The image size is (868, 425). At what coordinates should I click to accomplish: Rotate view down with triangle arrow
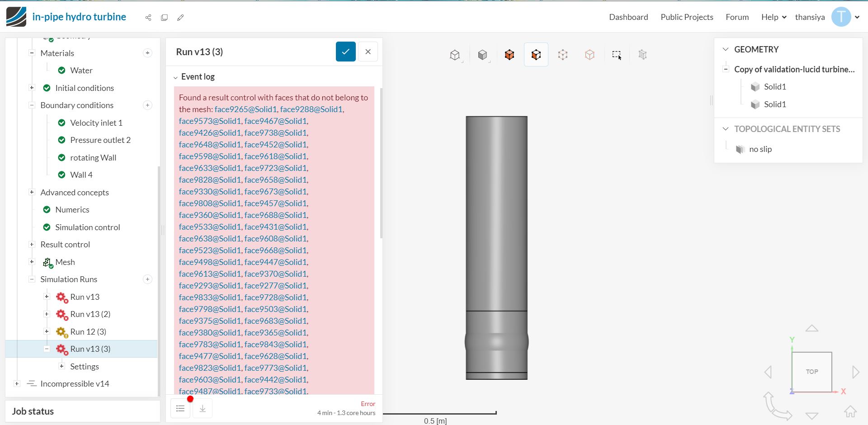click(x=812, y=416)
